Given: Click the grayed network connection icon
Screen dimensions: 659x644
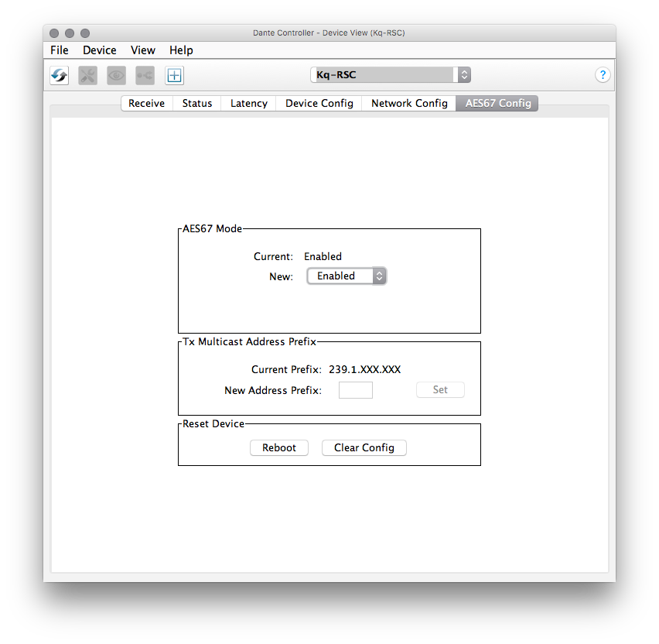Looking at the screenshot, I should coord(145,76).
